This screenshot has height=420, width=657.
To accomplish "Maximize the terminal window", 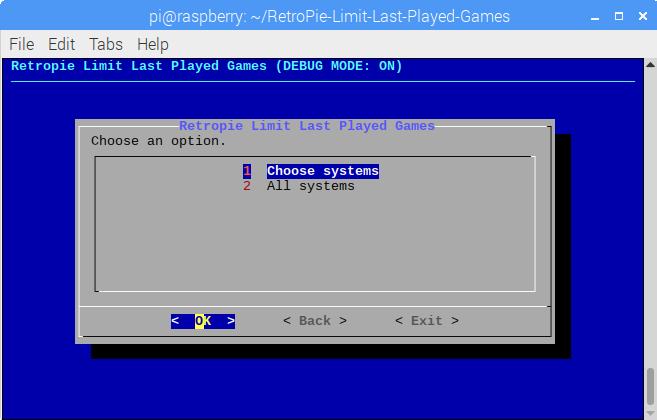I will point(619,16).
